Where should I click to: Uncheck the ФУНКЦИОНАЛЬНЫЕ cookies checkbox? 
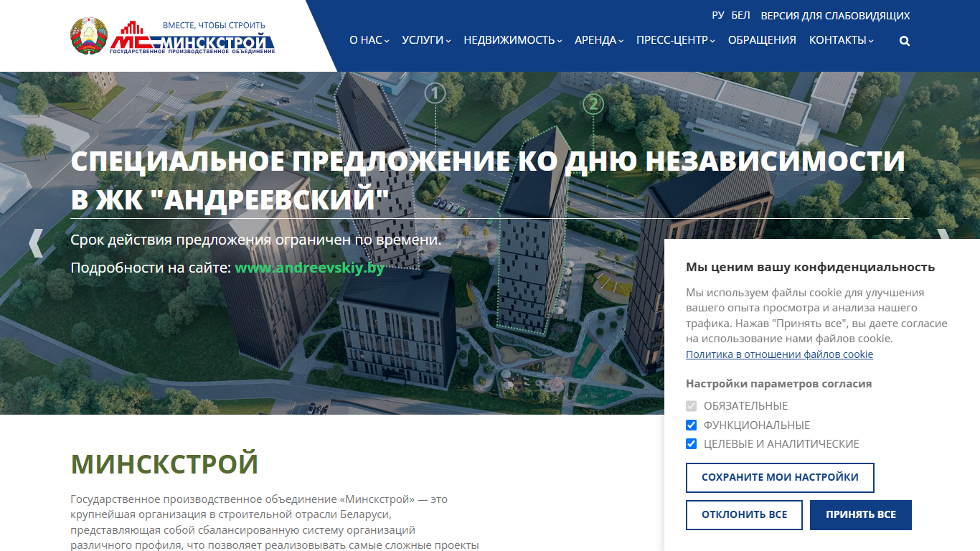[692, 425]
